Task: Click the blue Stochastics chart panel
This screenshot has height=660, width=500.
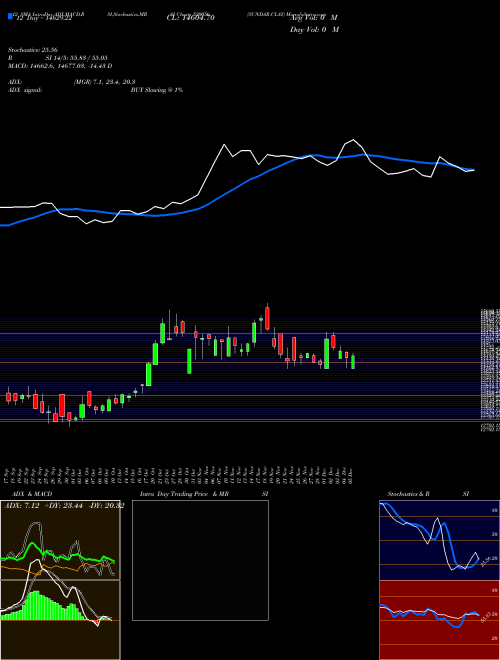Action: (x=439, y=540)
